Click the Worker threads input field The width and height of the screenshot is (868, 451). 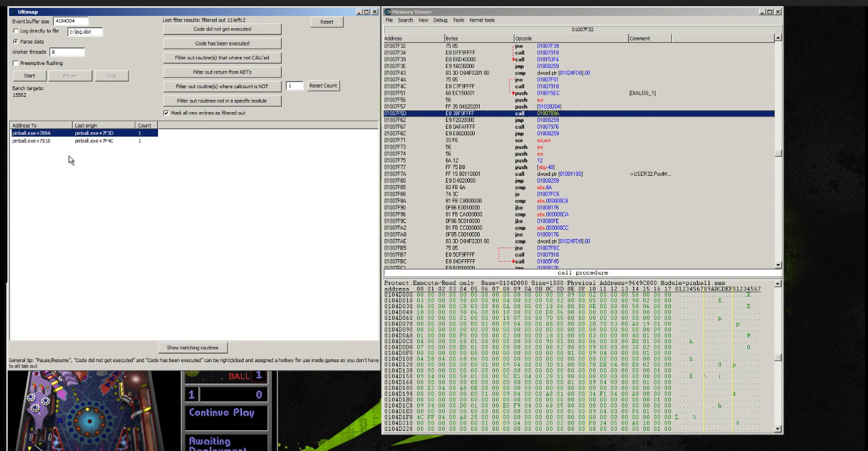point(67,52)
